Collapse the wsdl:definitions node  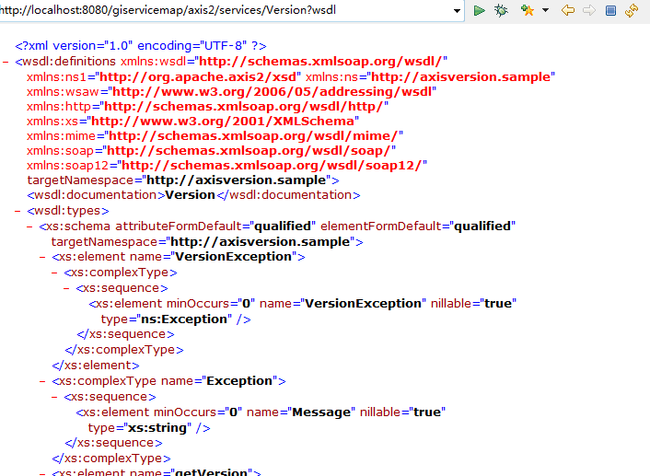tap(6, 62)
